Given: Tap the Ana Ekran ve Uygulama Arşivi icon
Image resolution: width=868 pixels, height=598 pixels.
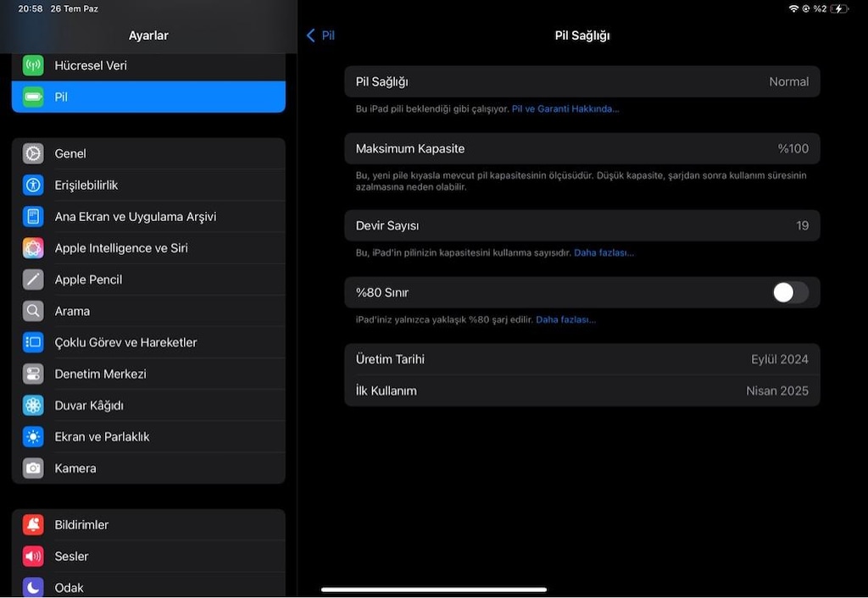Looking at the screenshot, I should coord(33,216).
